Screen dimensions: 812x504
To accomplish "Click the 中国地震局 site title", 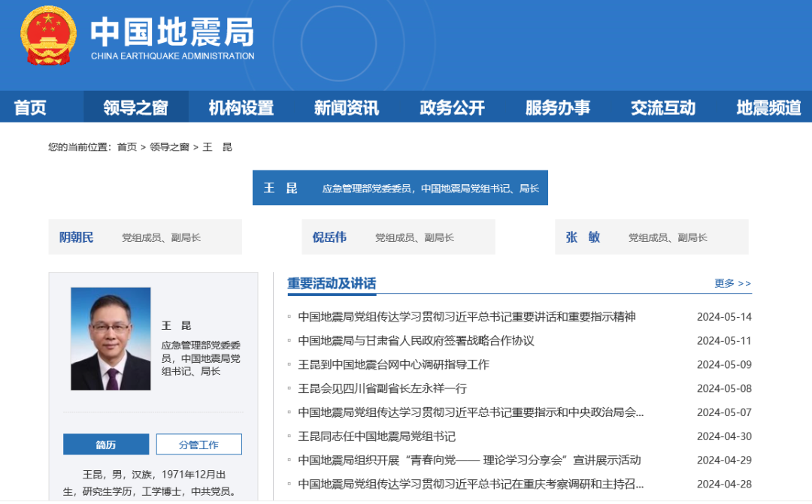I will click(172, 32).
